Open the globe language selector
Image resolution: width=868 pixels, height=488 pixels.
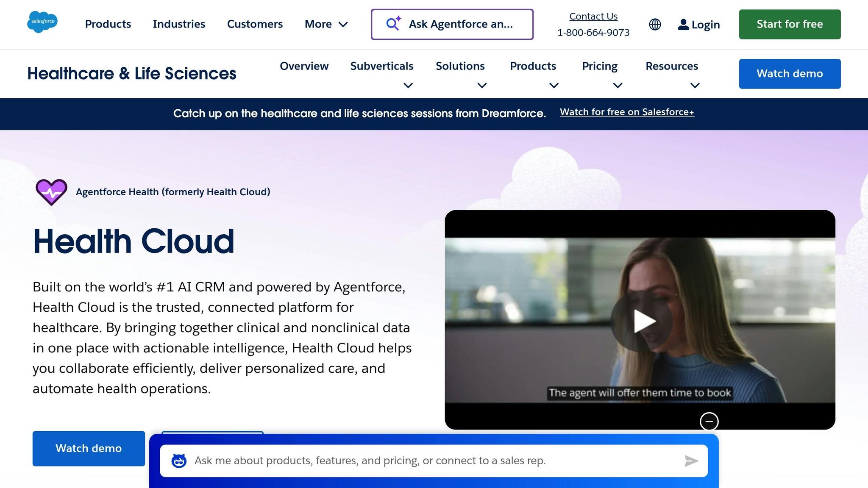pos(655,25)
